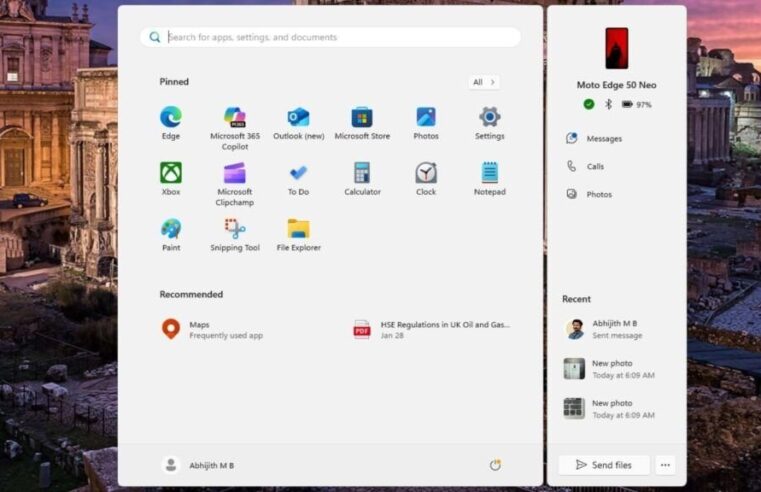761x492 pixels.
Task: Open HSE Regulations PDF document
Action: 432,329
